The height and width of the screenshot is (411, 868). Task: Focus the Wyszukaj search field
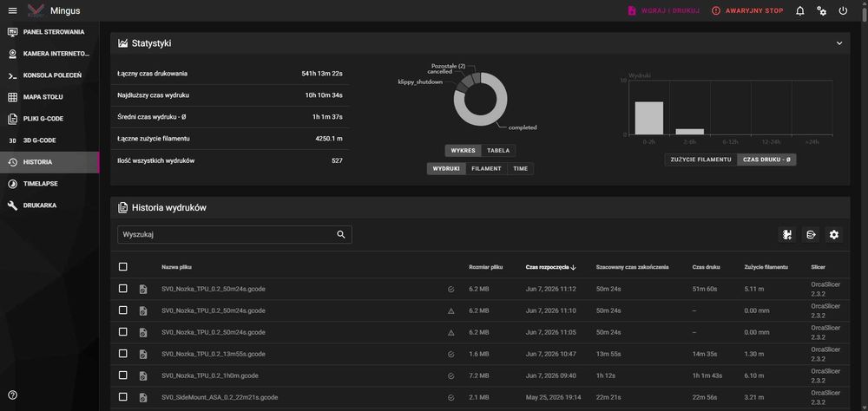234,234
